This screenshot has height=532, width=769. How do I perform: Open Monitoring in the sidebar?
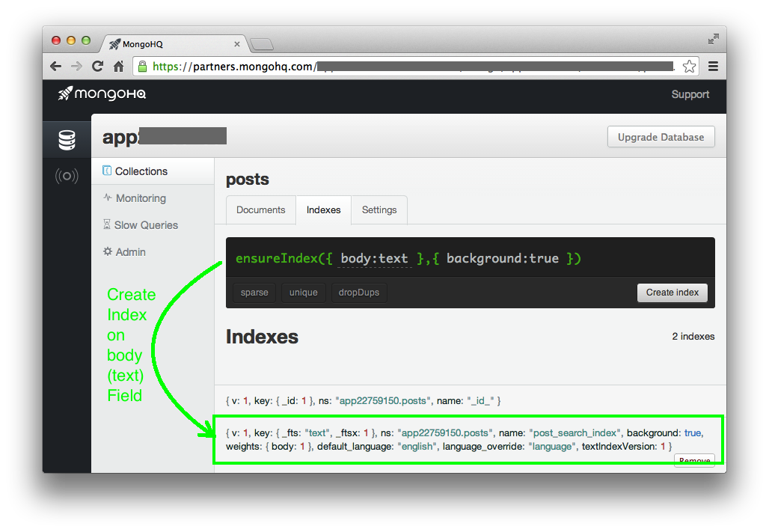pyautogui.click(x=153, y=198)
